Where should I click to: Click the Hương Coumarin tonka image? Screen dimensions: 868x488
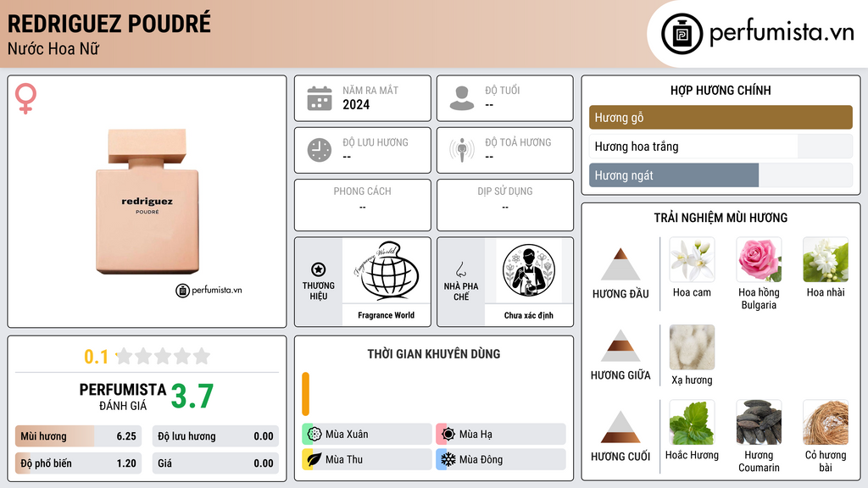(759, 422)
